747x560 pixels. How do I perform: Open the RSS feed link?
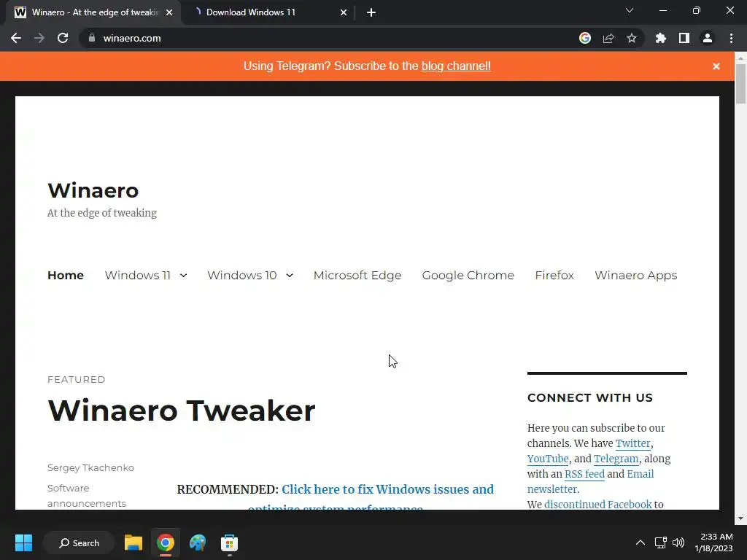584,474
